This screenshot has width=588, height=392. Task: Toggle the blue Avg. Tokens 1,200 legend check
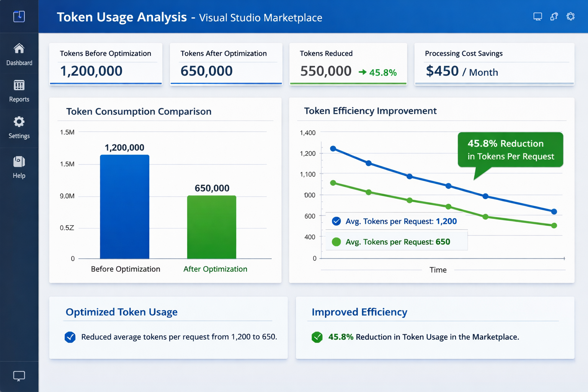[x=336, y=221]
